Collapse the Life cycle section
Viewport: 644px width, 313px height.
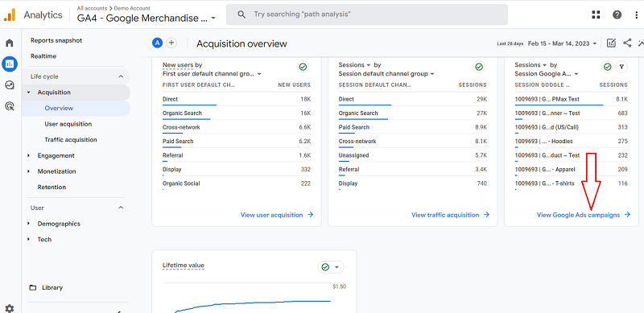[x=121, y=76]
